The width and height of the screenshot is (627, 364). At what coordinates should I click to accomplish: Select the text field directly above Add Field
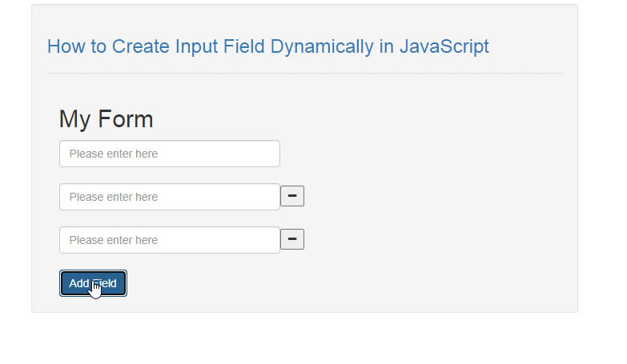170,240
